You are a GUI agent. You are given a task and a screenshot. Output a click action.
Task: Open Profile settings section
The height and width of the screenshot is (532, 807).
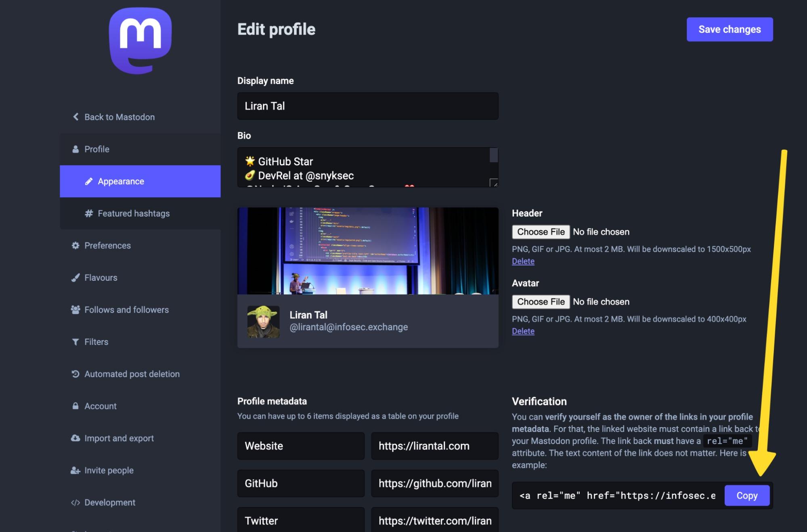click(96, 149)
